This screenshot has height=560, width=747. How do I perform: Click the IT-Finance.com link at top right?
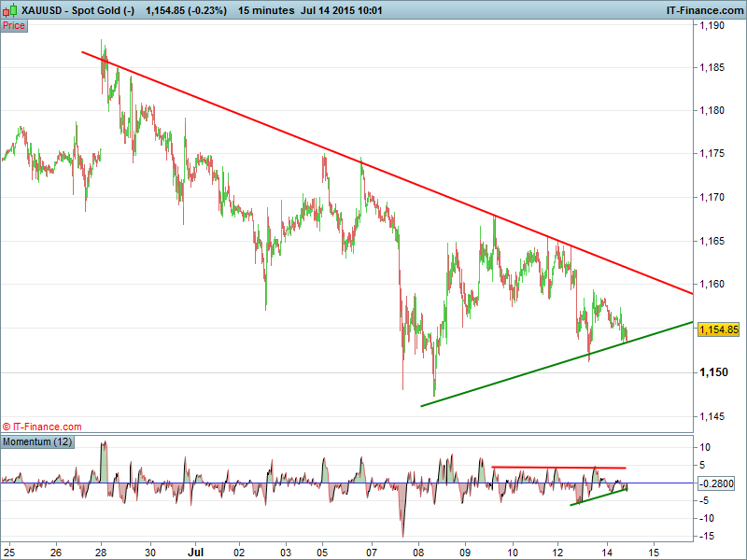704,9
